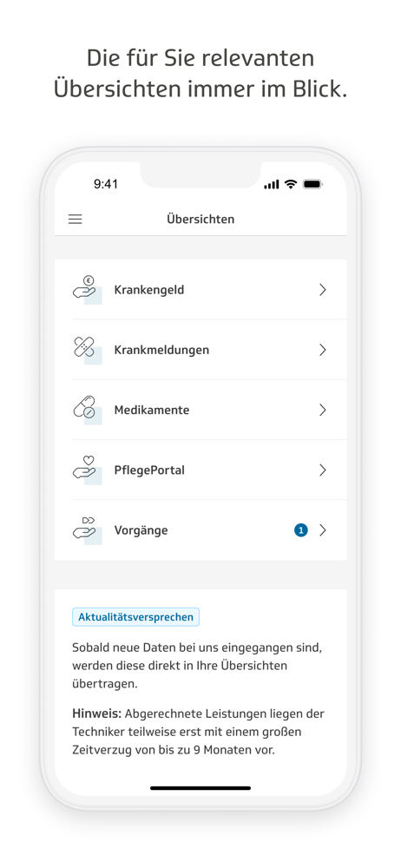Expand Krankmeldungen via its chevron
The width and height of the screenshot is (401, 868).
pos(323,350)
